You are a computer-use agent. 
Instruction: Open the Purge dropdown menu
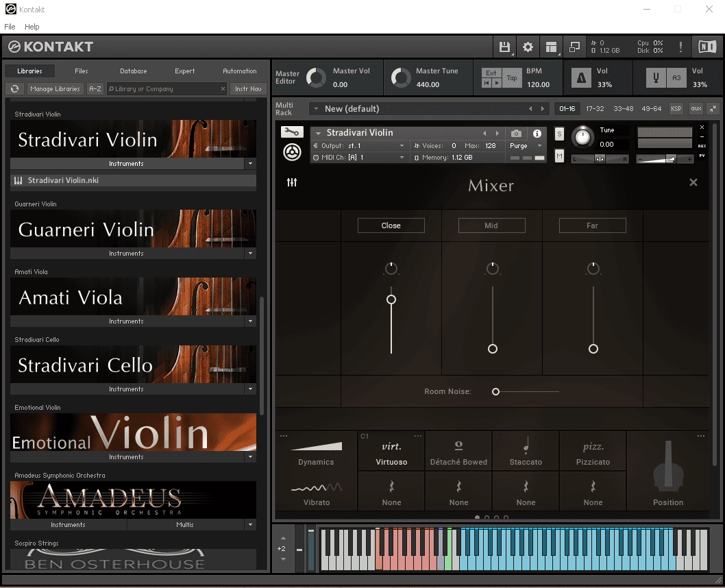pyautogui.click(x=526, y=145)
